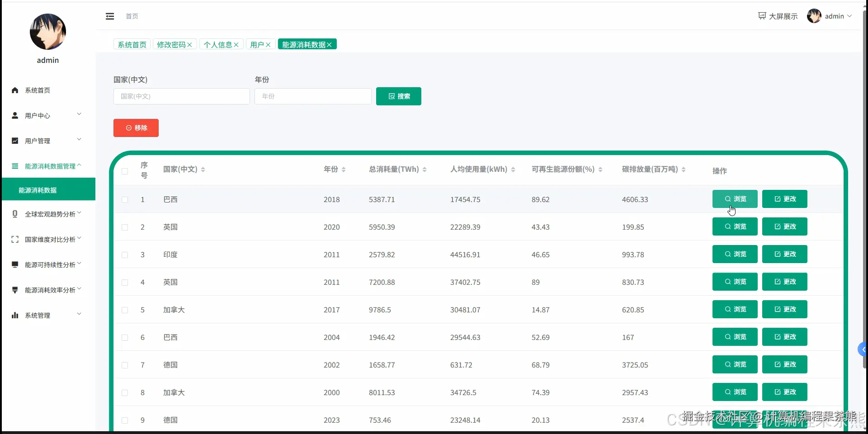Check the checkbox for row 5 加拿大
The image size is (868, 434).
pos(124,310)
